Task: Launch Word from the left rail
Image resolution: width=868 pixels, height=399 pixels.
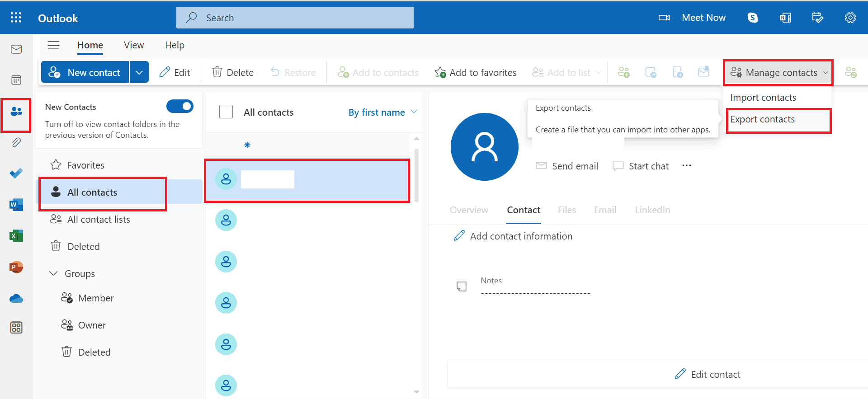Action: click(x=16, y=205)
